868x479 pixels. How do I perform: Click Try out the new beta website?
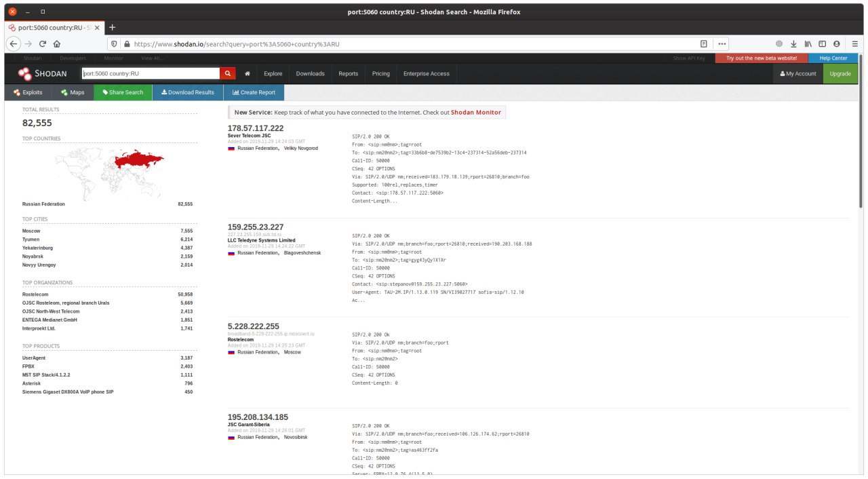762,58
